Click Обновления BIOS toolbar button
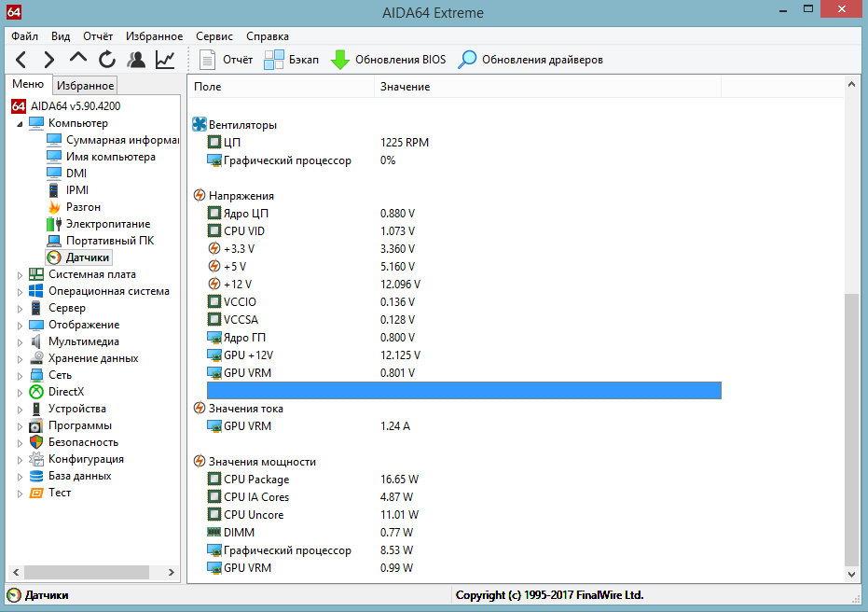 [388, 60]
